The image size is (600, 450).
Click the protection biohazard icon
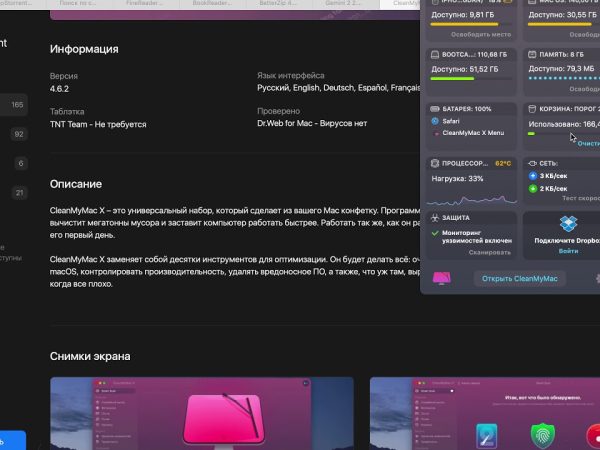click(434, 216)
